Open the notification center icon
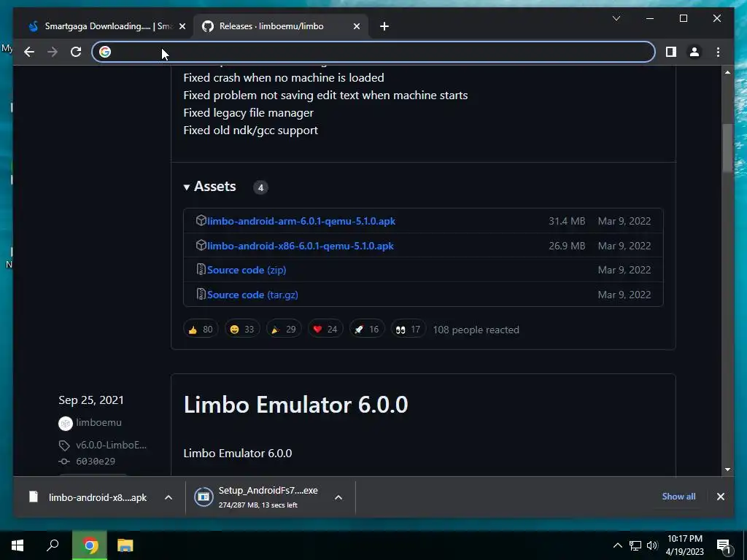Viewport: 747px width, 560px height. pos(724,545)
